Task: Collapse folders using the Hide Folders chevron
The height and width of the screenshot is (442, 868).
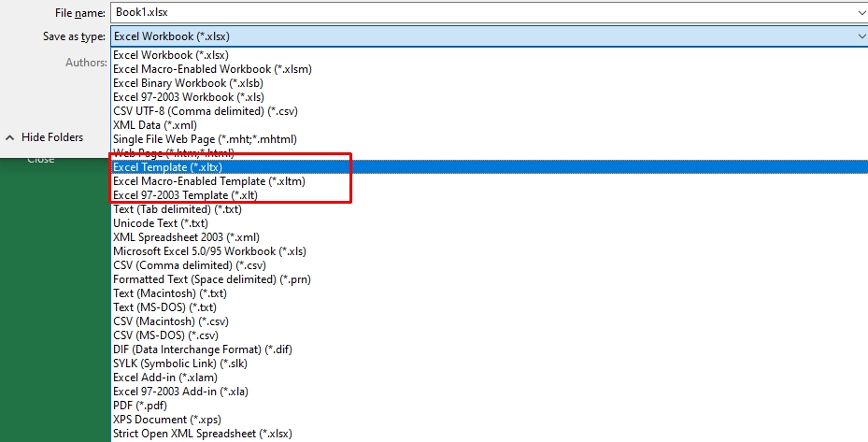Action: [10, 137]
